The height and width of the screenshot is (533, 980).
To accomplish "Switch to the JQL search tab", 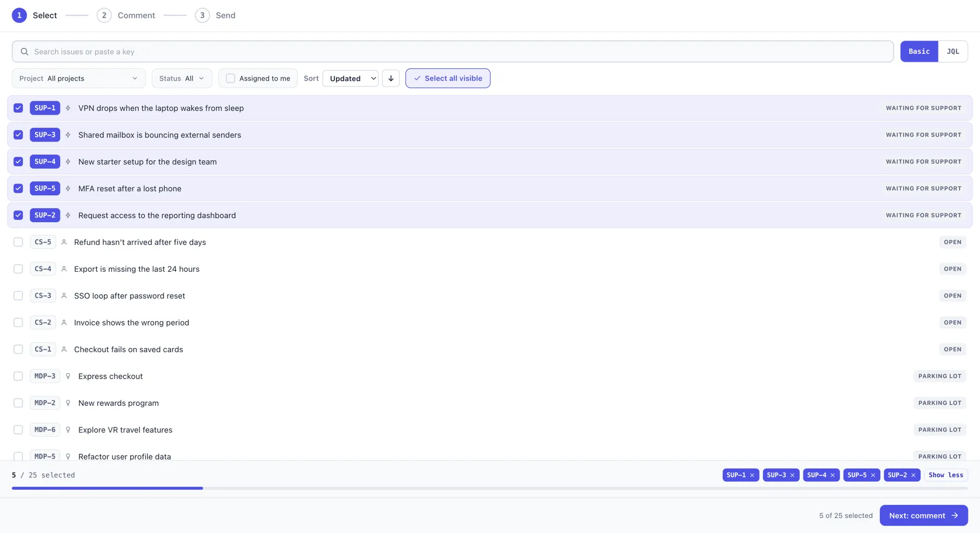I will pos(953,51).
